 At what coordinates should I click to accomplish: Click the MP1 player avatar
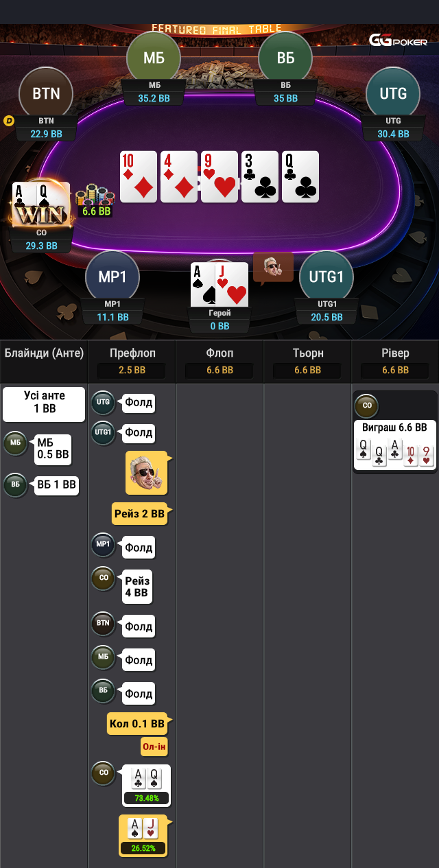(112, 277)
